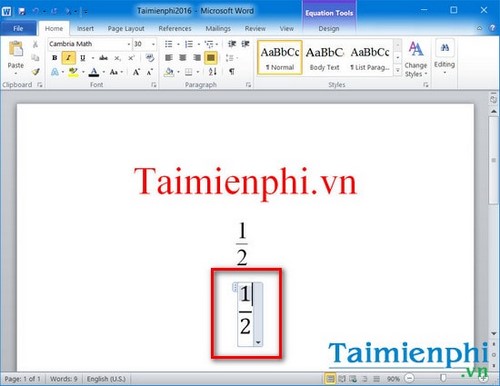Click the Grow Font icon

click(x=136, y=72)
